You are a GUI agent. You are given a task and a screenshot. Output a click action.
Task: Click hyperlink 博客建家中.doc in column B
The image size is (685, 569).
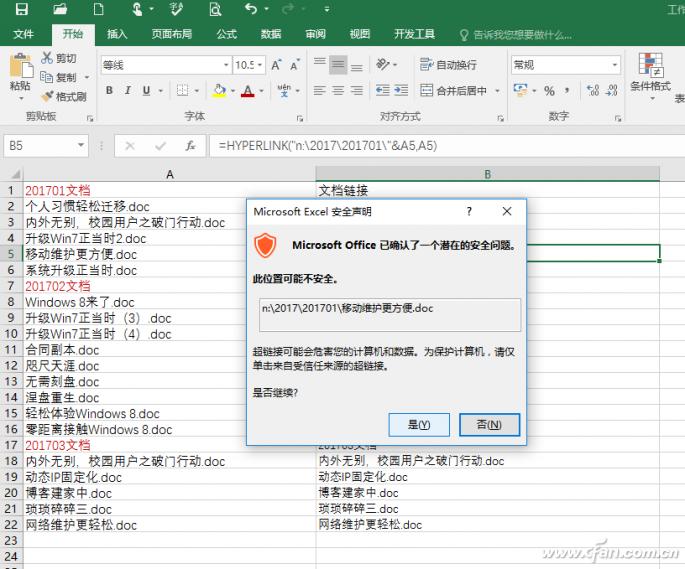tap(358, 493)
